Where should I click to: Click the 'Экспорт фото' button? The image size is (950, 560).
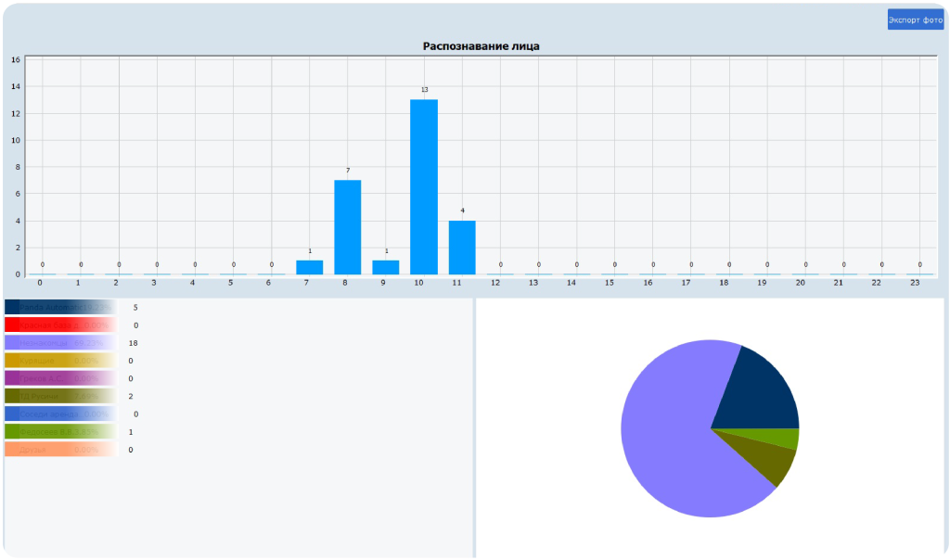coord(915,19)
